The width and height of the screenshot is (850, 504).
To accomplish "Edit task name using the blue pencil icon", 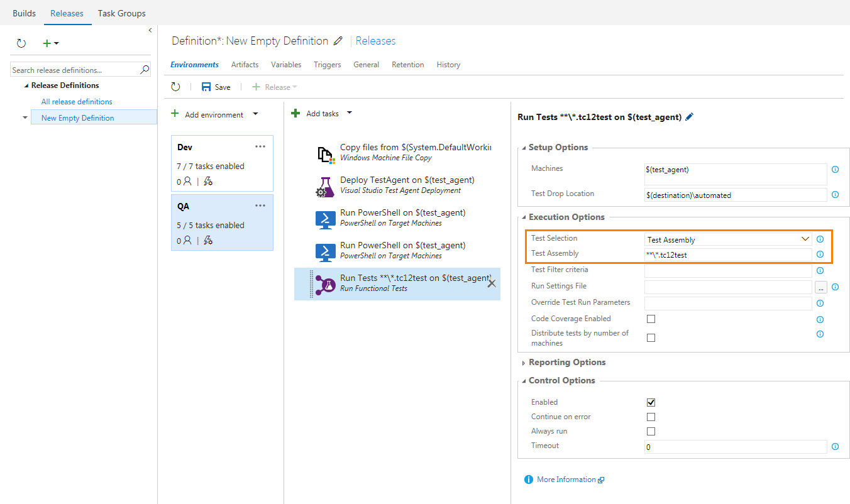I will pos(690,117).
